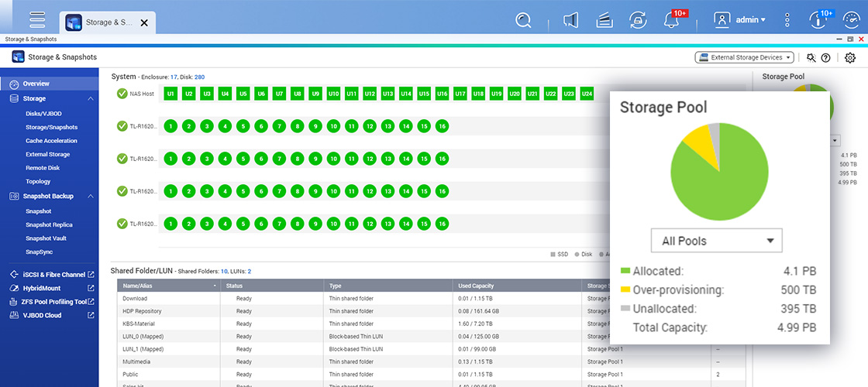Open the main hamburger menu
The image size is (868, 387).
click(x=36, y=20)
